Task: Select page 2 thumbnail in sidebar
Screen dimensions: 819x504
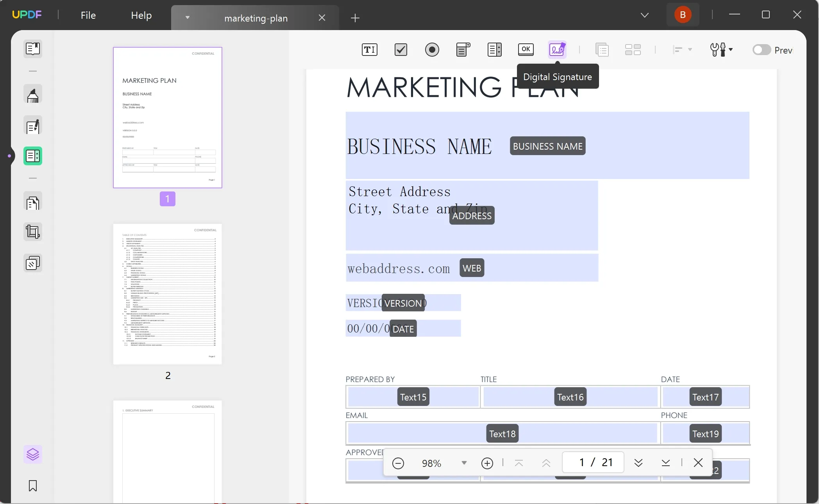Action: click(x=168, y=293)
